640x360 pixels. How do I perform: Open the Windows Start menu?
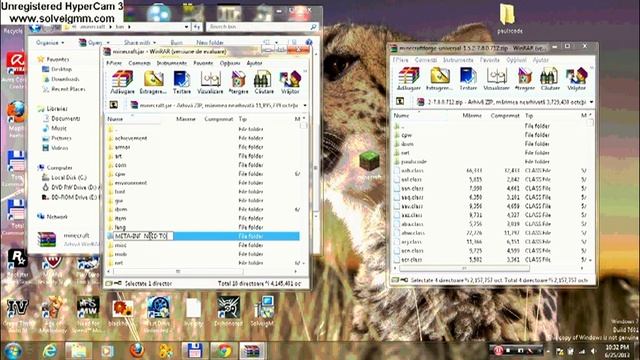(x=13, y=351)
